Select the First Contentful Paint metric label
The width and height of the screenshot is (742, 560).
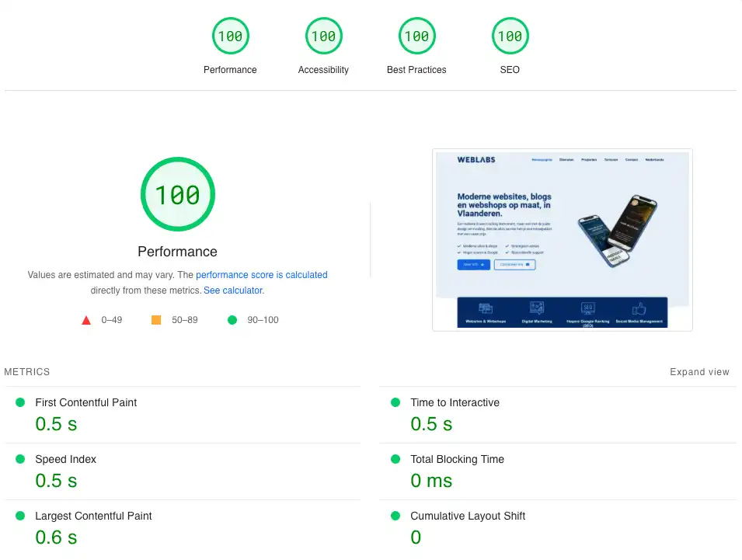click(85, 402)
